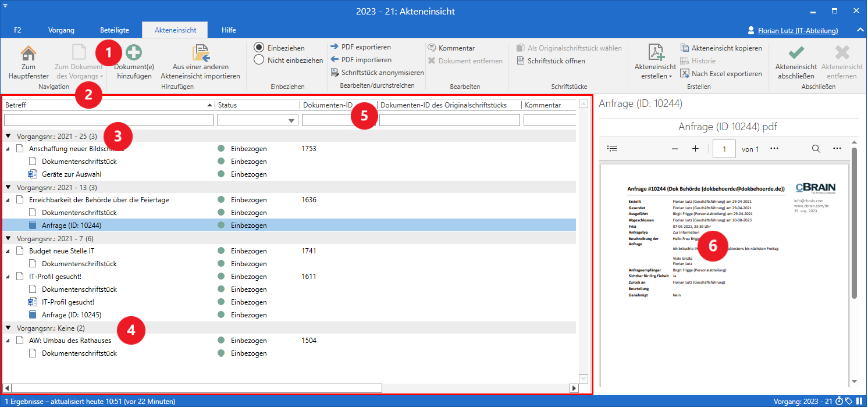Click Nach Excel exportieren icon

(685, 74)
